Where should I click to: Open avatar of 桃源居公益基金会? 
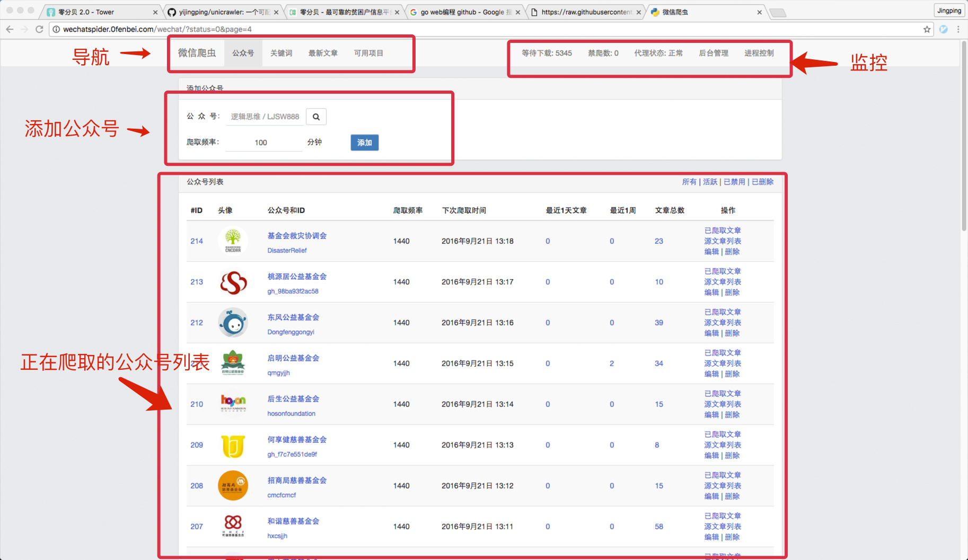(x=233, y=282)
